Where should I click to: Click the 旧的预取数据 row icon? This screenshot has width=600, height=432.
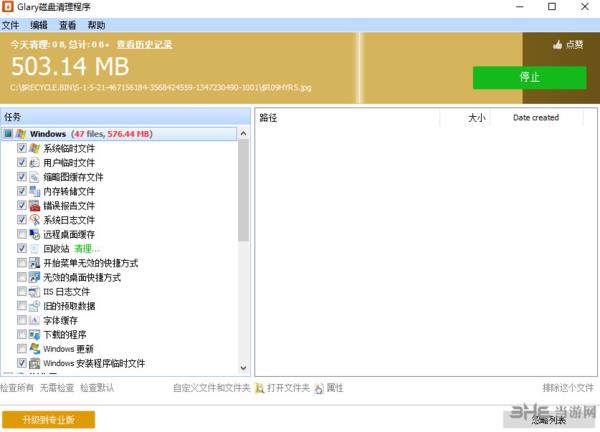[x=34, y=306]
